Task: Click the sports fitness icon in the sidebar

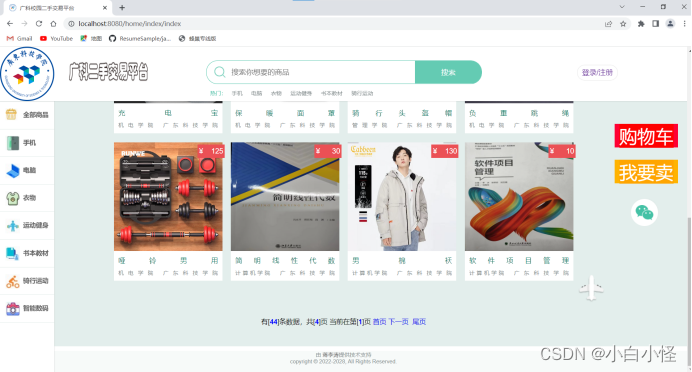Action: (x=12, y=225)
